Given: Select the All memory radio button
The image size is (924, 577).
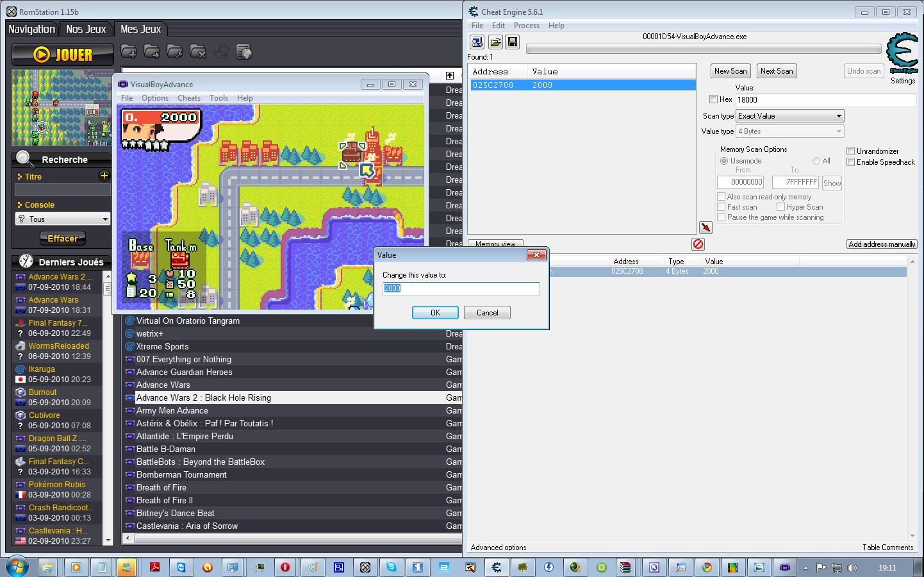Looking at the screenshot, I should (816, 161).
